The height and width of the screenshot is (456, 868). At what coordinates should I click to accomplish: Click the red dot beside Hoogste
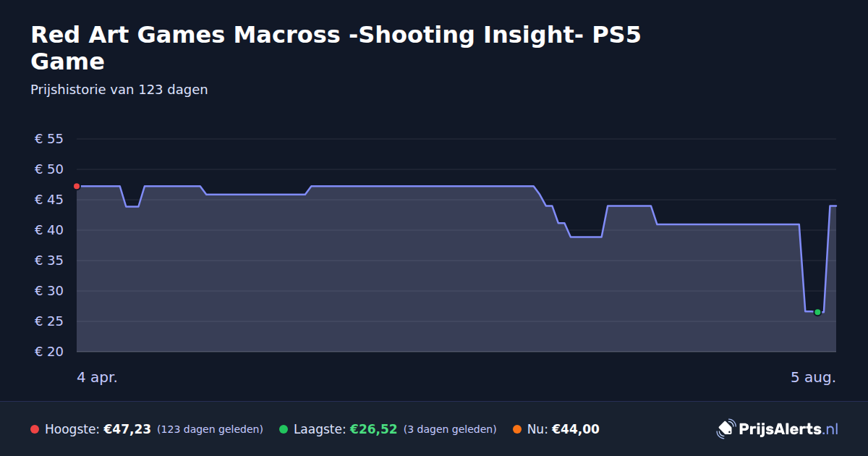tap(35, 429)
